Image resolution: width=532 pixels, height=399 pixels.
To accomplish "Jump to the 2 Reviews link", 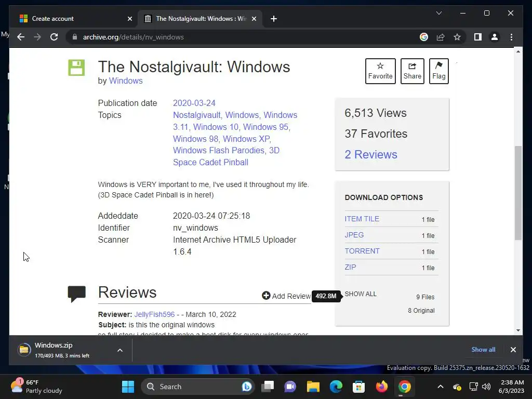I will (371, 154).
